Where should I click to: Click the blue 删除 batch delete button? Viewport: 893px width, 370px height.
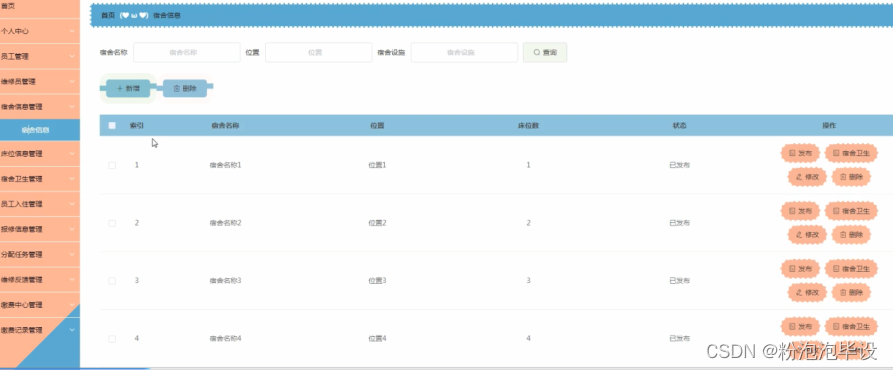pyautogui.click(x=185, y=89)
